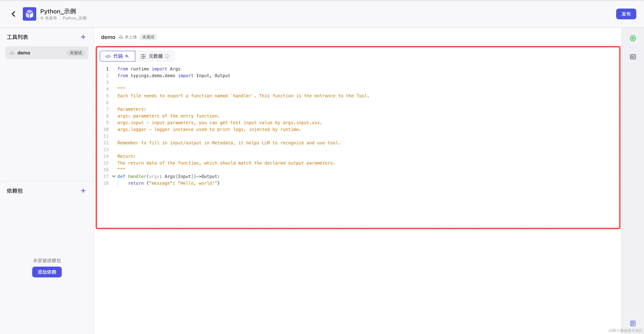Add a new tool with 工具列表 plus icon
Screen dimensions: 644x334
point(83,37)
